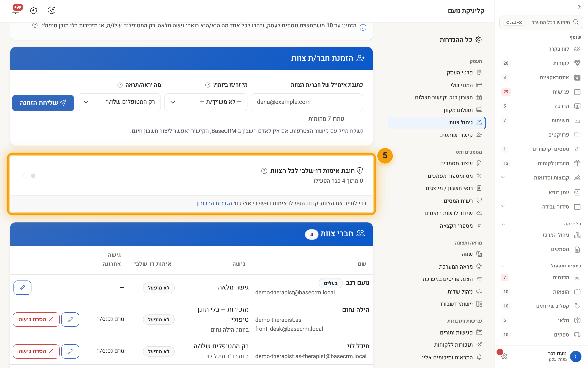Click the team member email input field
The image size is (588, 368).
click(x=307, y=102)
